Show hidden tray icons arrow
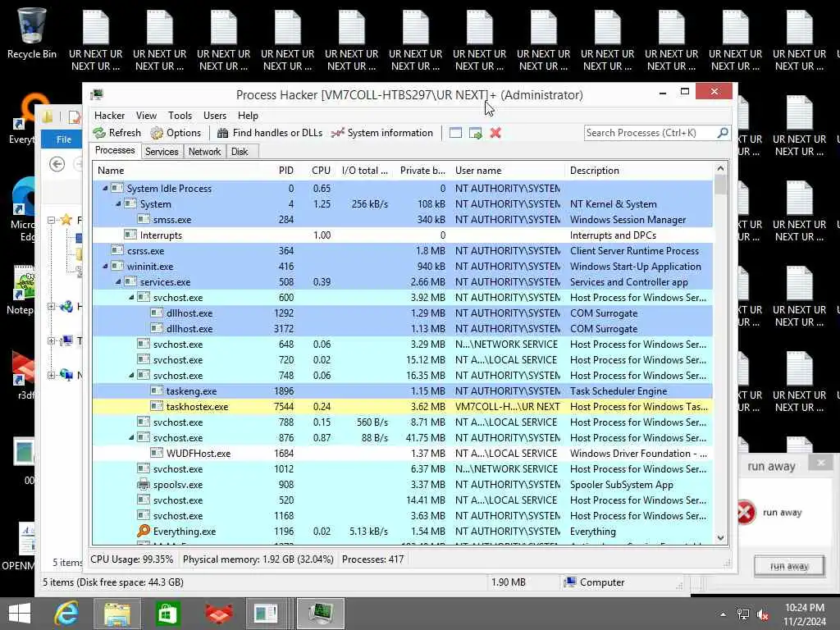This screenshot has height=630, width=840. coord(723,614)
